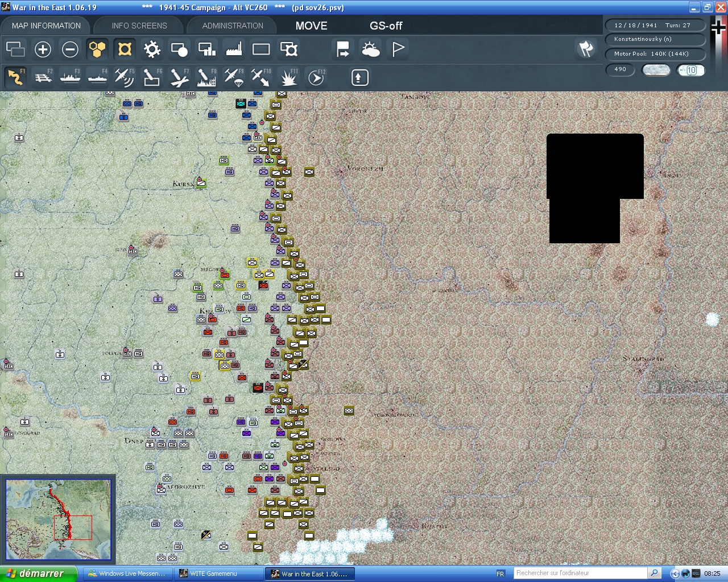This screenshot has width=728, height=582.
Task: Open the INFO SCREENS menu
Action: pyautogui.click(x=138, y=26)
